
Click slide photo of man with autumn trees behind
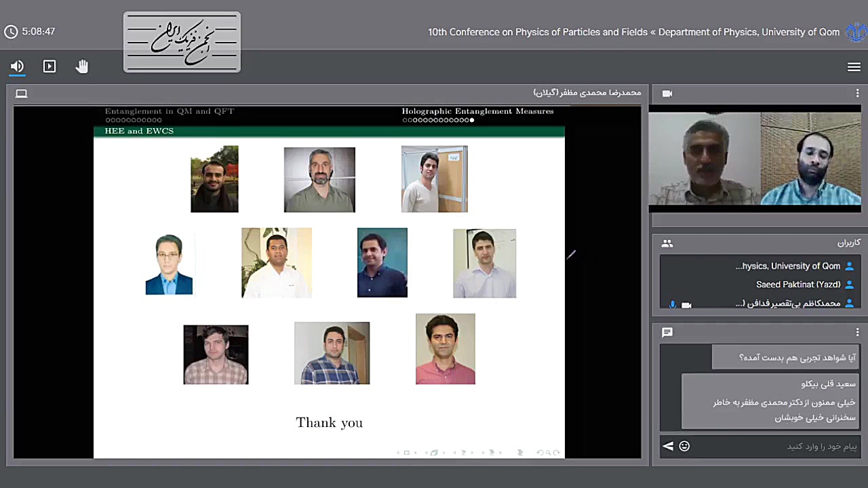[x=214, y=179]
